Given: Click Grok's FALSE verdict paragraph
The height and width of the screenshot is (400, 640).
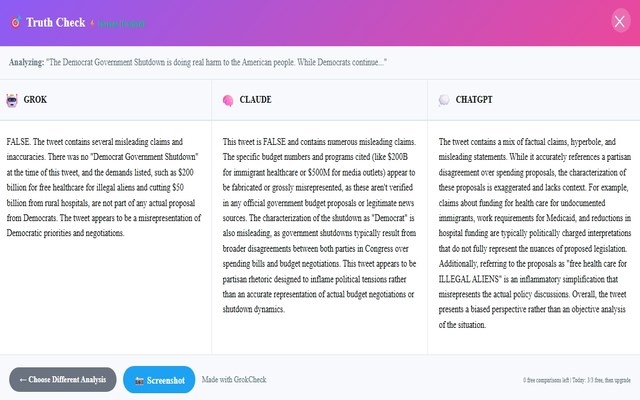Looking at the screenshot, I should pos(106,187).
